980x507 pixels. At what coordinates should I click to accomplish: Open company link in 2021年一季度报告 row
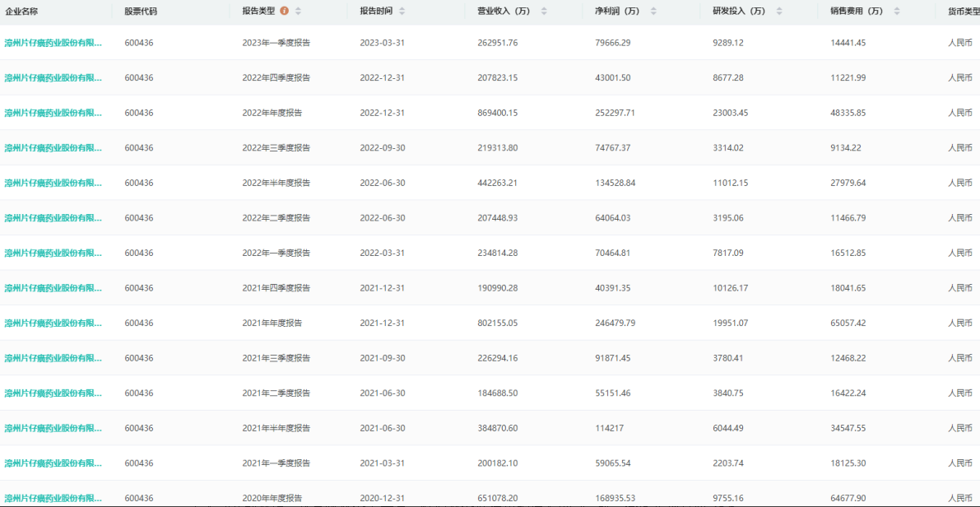click(53, 463)
